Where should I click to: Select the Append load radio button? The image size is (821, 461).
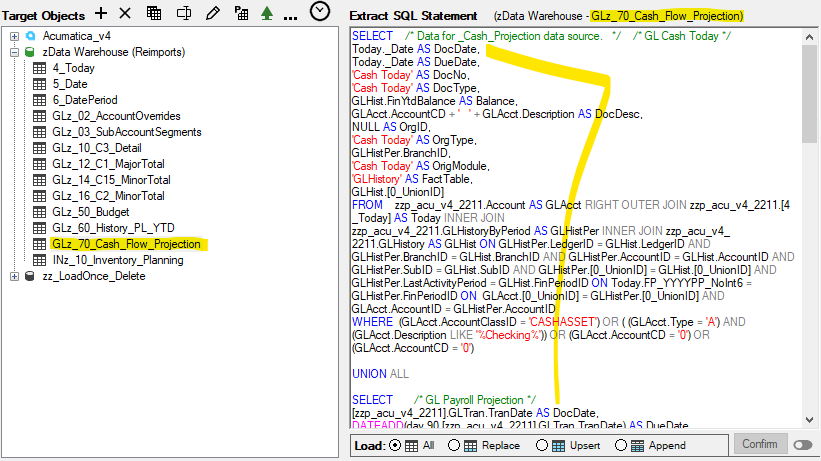coord(624,445)
